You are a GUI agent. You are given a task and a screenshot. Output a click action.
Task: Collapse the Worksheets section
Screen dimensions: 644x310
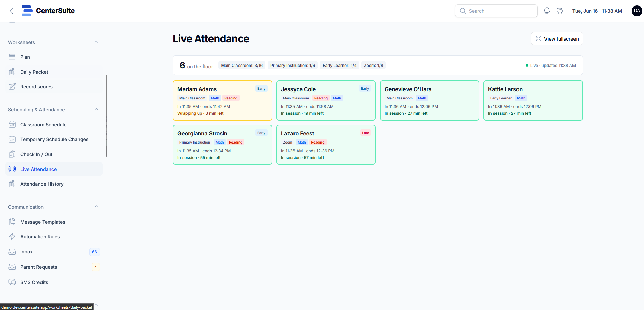(96, 42)
